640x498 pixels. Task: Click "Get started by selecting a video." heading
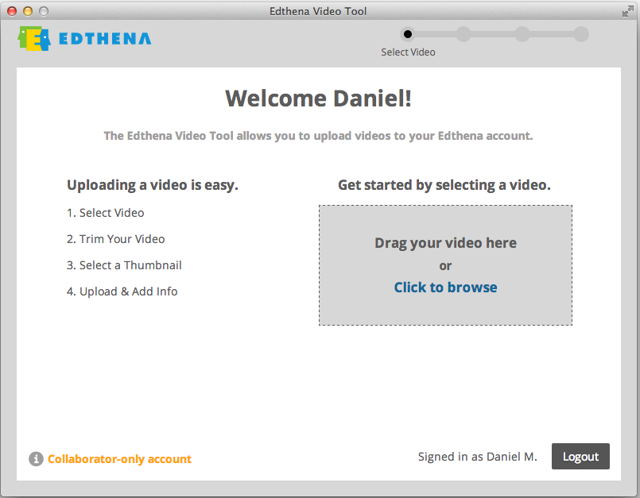444,185
